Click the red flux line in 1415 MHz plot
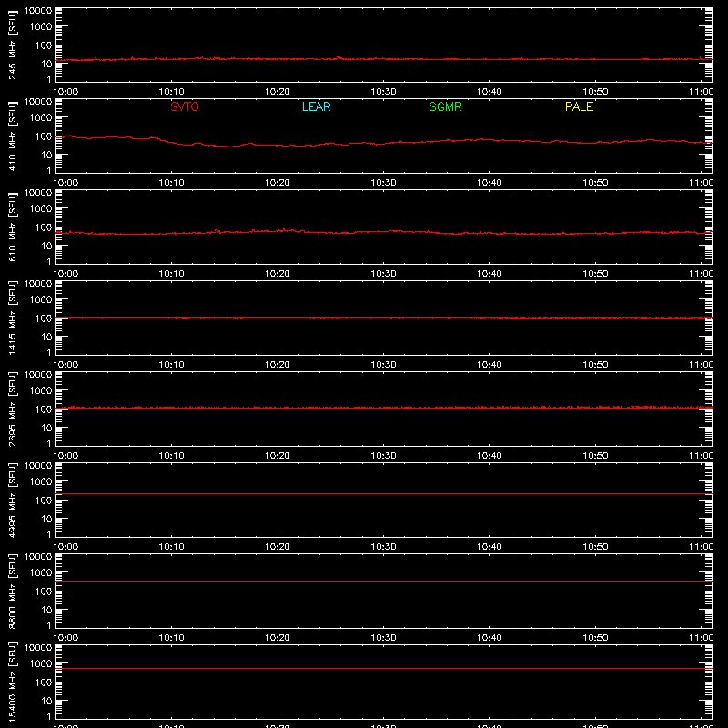The image size is (728, 728). (x=383, y=317)
